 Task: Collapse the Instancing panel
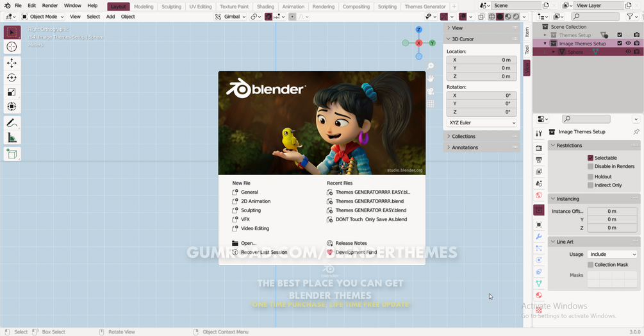pyautogui.click(x=594, y=199)
